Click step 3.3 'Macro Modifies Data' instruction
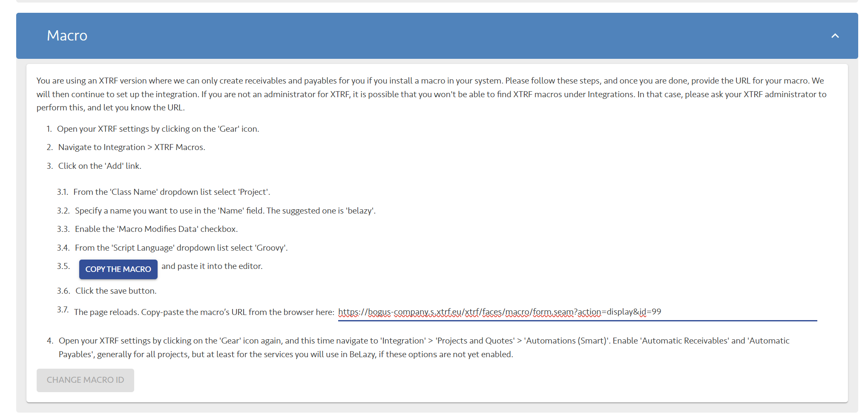The width and height of the screenshot is (868, 416). pyautogui.click(x=156, y=229)
